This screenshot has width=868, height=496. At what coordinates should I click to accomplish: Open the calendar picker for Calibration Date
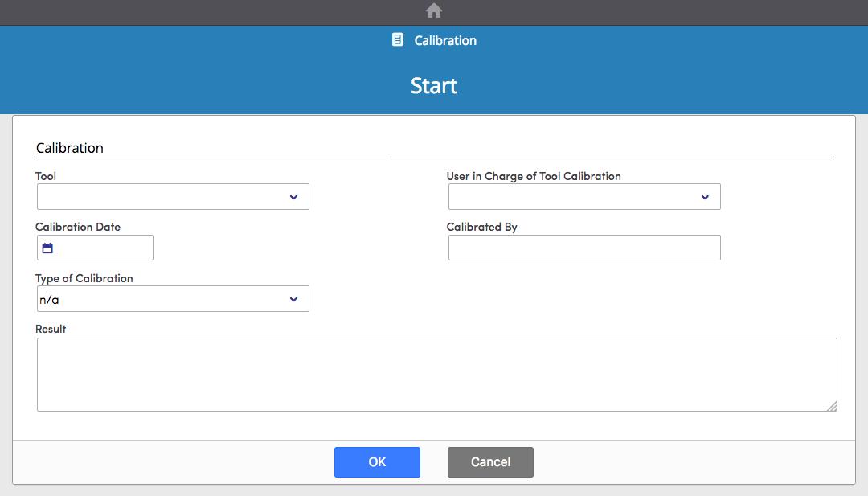pyautogui.click(x=47, y=248)
